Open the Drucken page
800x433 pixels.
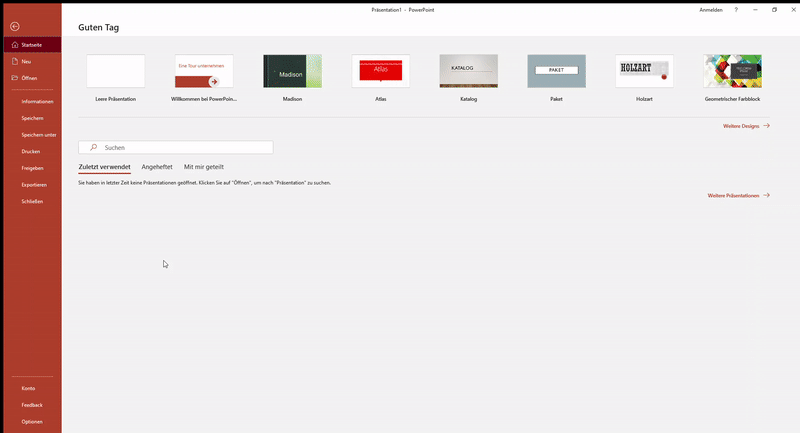(x=32, y=151)
